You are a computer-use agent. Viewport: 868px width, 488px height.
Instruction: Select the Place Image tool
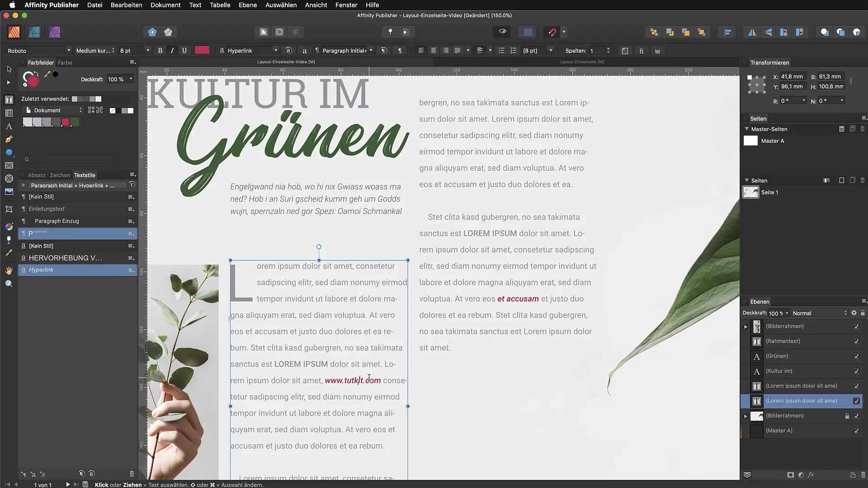click(x=9, y=192)
